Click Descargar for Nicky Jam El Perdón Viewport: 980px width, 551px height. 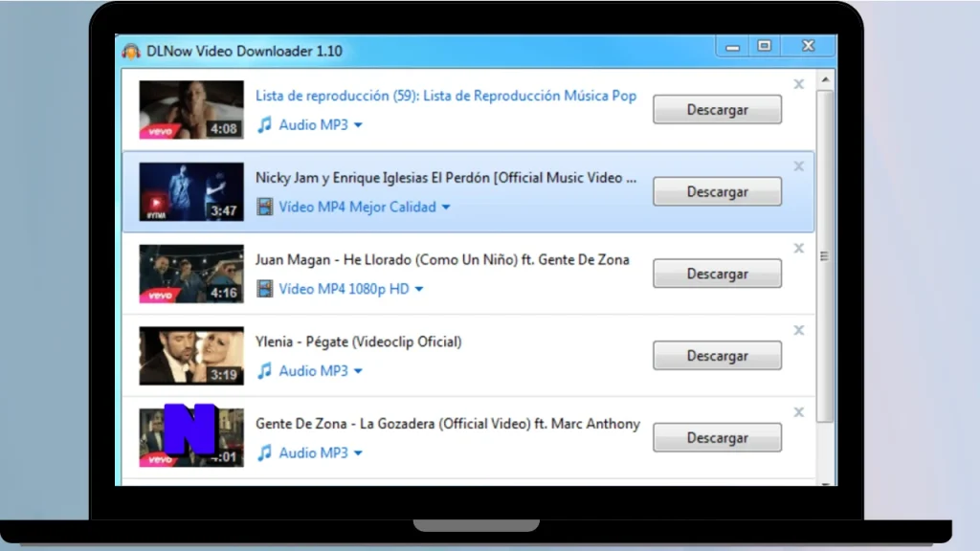tap(717, 191)
